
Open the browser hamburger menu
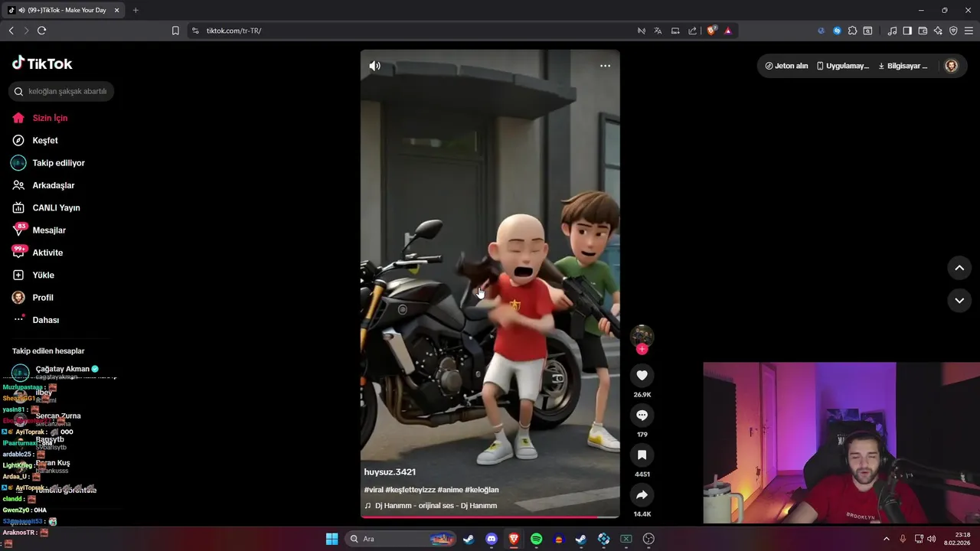969,31
